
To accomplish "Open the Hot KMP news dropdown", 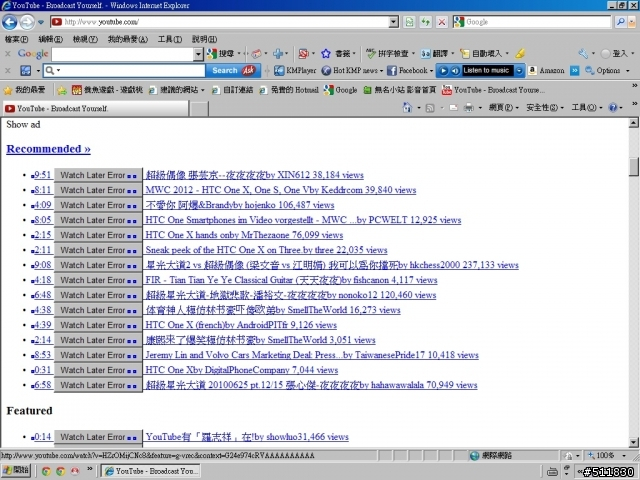I will (352, 71).
